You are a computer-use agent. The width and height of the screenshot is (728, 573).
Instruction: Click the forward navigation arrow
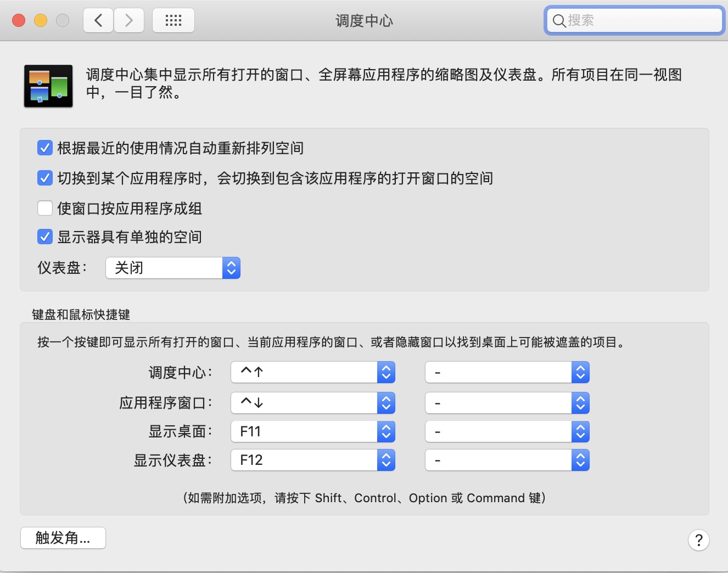tap(129, 21)
